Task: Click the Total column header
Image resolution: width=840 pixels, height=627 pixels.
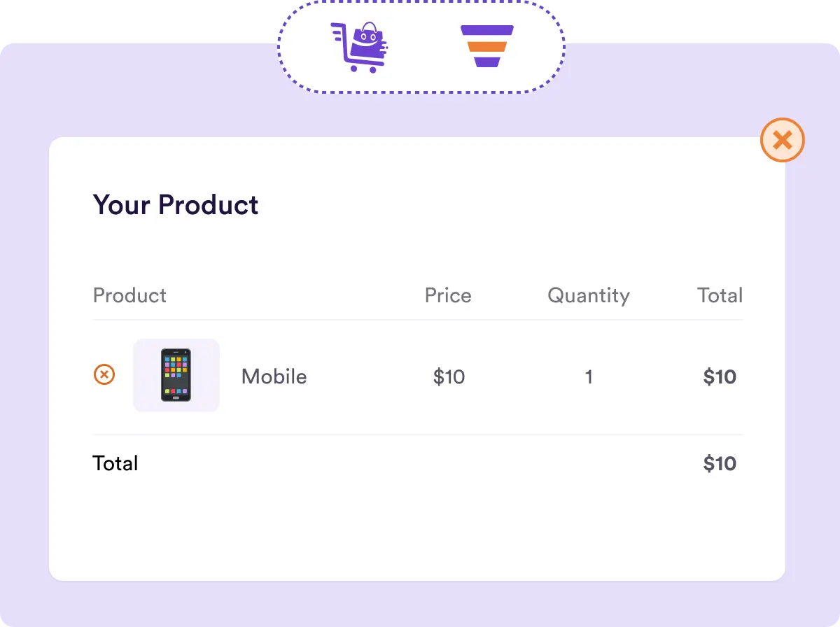Action: tap(720, 295)
